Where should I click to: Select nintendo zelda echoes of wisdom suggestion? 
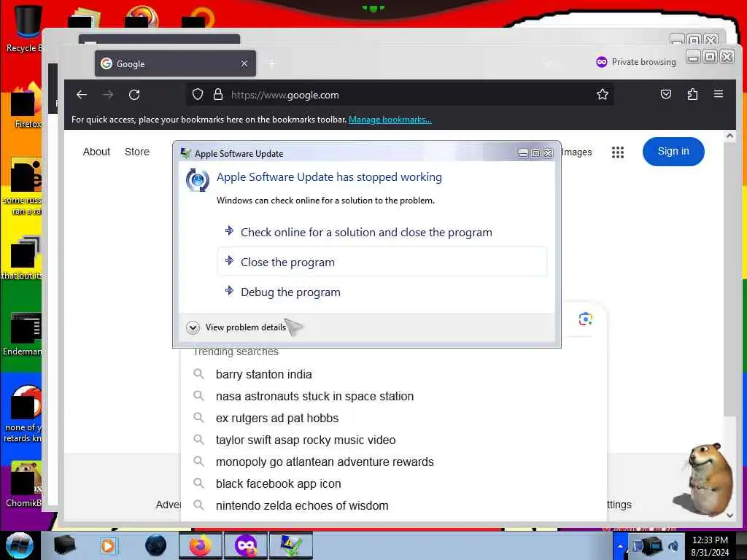tap(301, 506)
